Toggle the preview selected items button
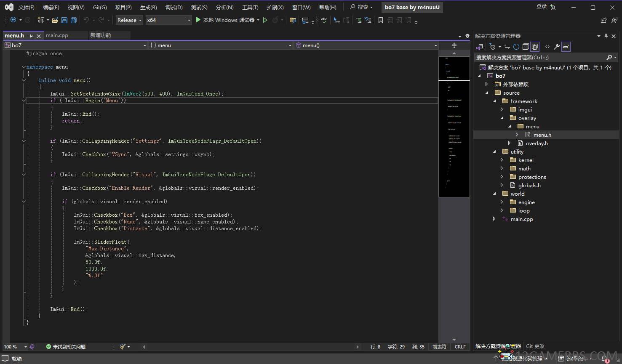 point(566,47)
